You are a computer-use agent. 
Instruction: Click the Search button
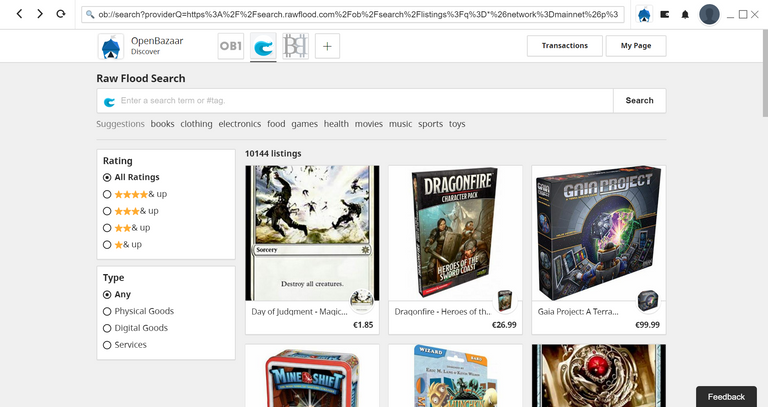(x=639, y=100)
